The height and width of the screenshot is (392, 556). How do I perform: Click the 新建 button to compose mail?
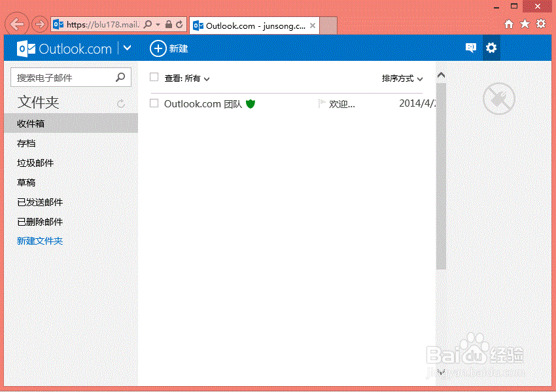169,48
